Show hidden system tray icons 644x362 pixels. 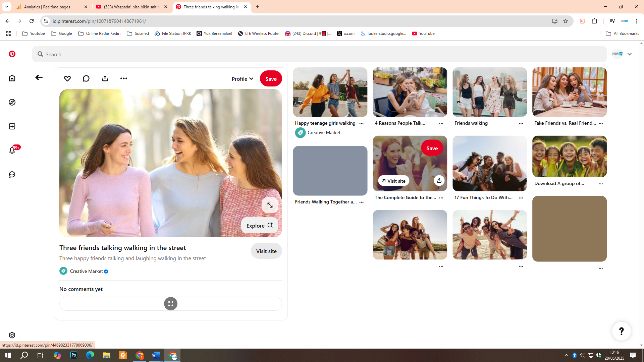[x=567, y=355]
